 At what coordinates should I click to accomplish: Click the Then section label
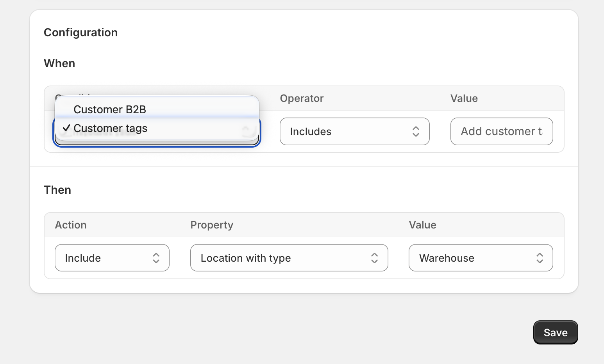(x=57, y=190)
